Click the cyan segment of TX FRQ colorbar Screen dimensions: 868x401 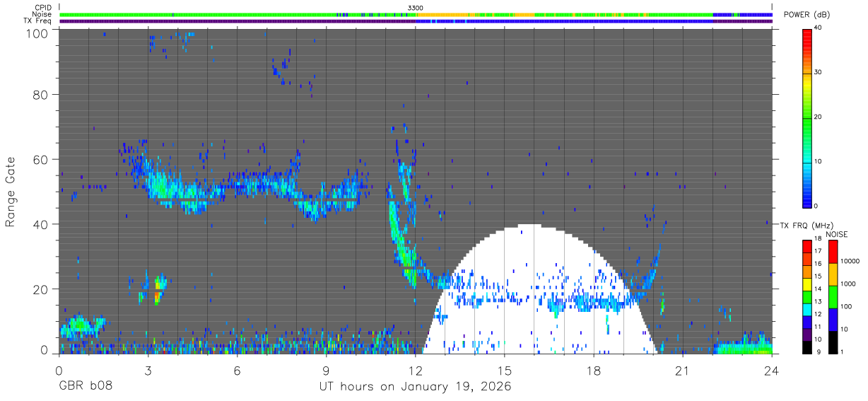click(807, 308)
